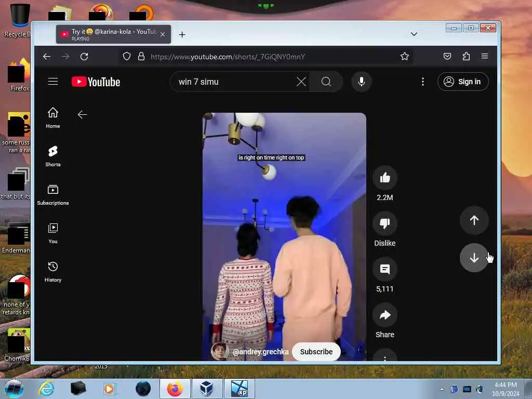
Task: Open the tracking protection shield icon
Action: tap(127, 56)
